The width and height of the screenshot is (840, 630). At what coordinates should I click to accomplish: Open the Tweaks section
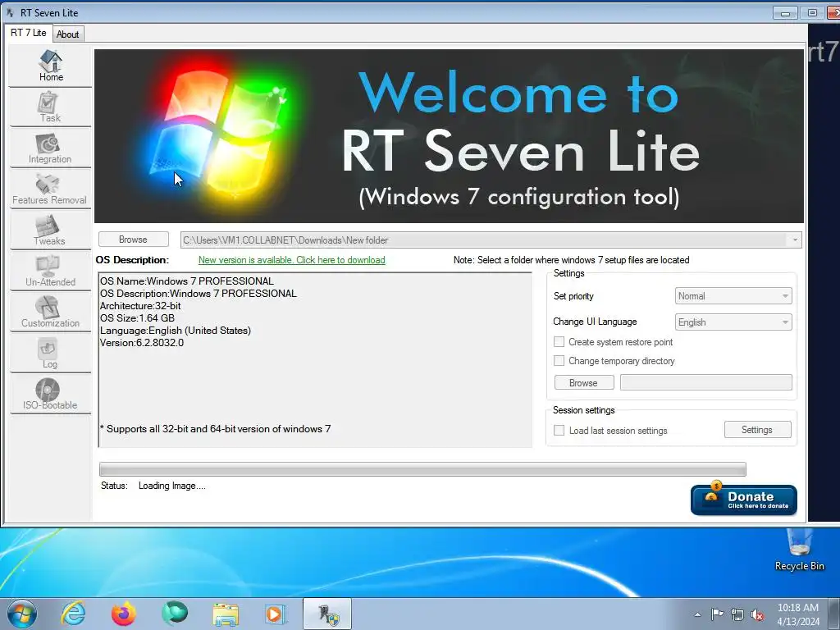[50, 231]
